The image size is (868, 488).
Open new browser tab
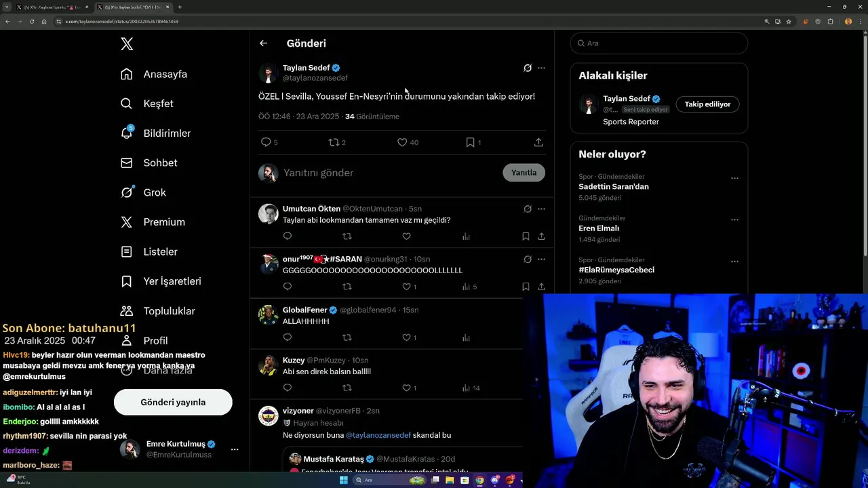(x=179, y=7)
